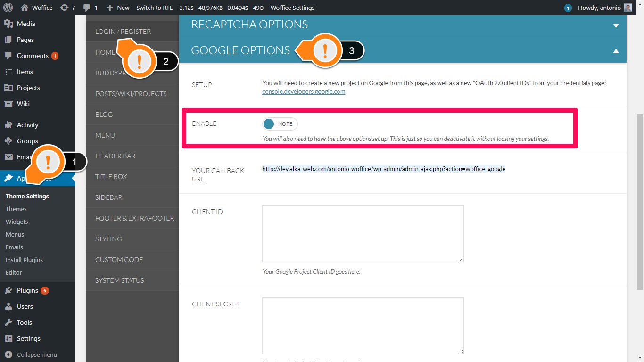This screenshot has height=362, width=644.
Task: Switch to the Header Bar tab
Action: pyautogui.click(x=132, y=156)
